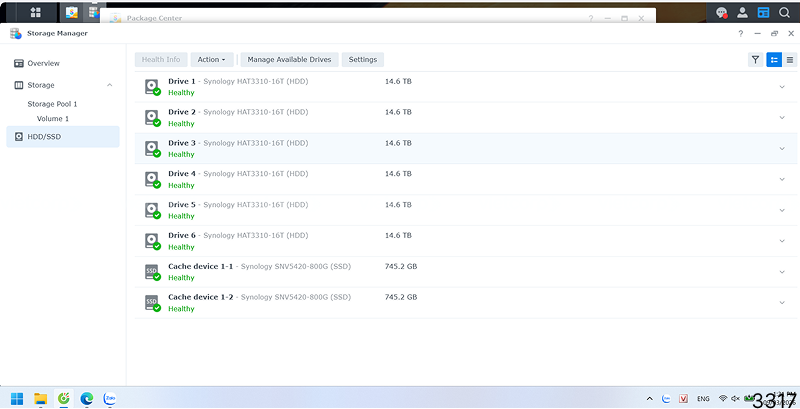The image size is (800, 409).
Task: Open the Action dropdown menu
Action: 212,60
